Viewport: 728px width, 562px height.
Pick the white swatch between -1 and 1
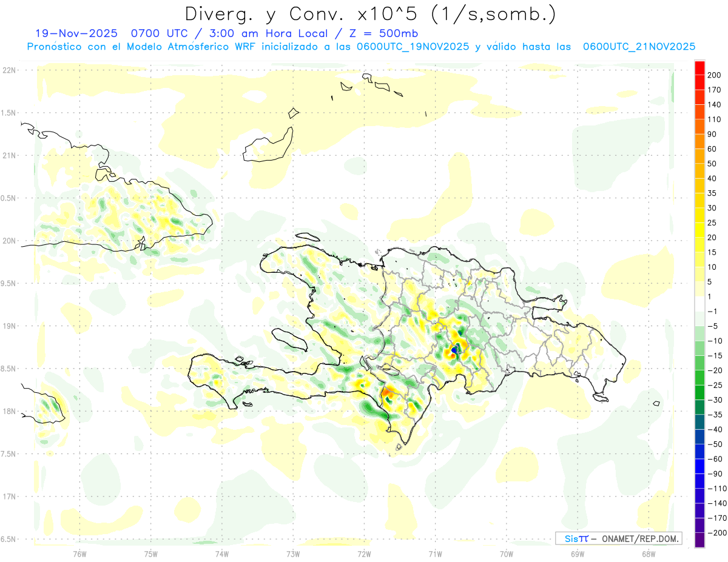point(699,304)
